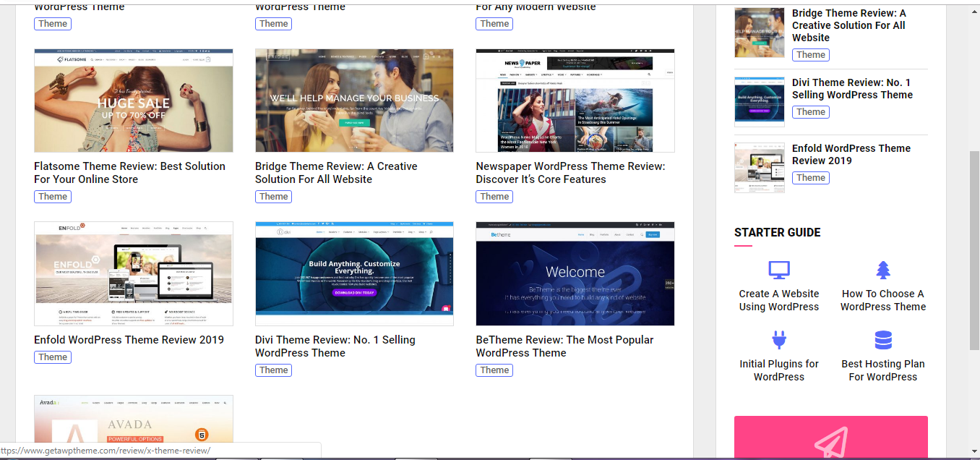Click Theme tag under sidebar Bridge review
Viewport: 980px width, 460px height.
[811, 55]
